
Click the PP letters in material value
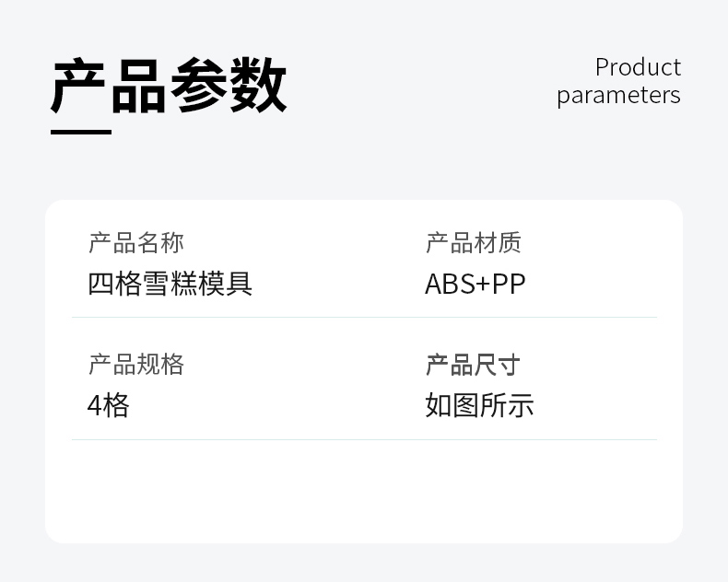click(509, 284)
